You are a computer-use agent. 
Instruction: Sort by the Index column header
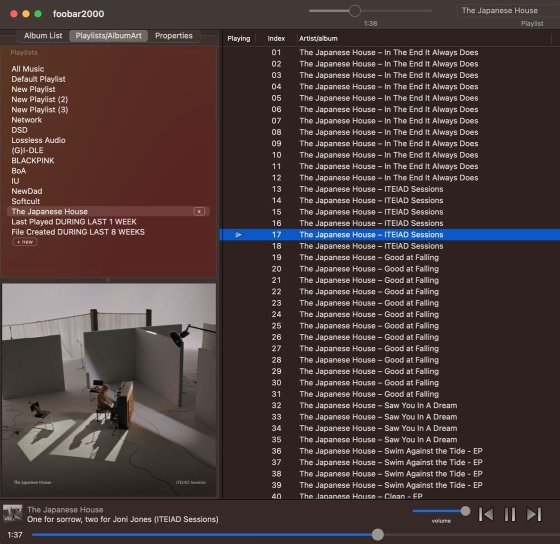point(276,38)
